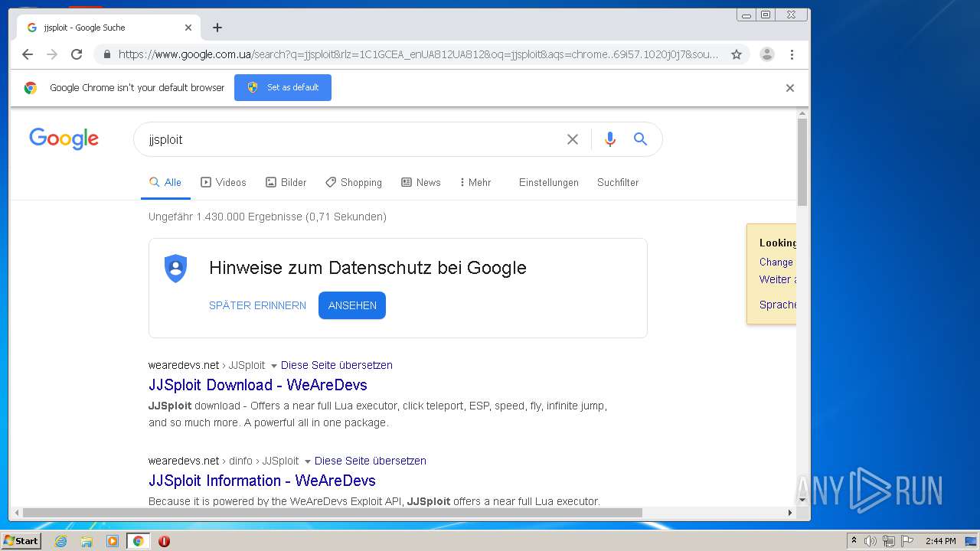Click Chrome taskbar icon

coord(139,541)
